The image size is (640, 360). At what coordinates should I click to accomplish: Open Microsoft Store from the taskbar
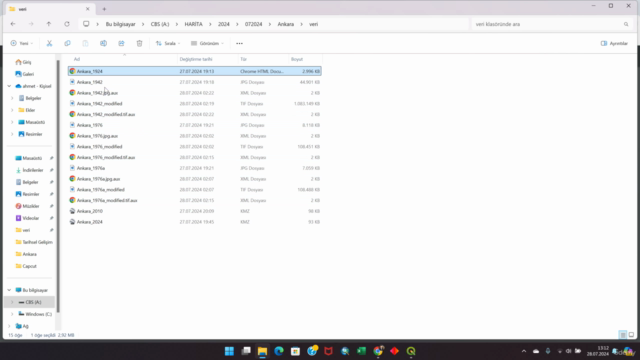pos(295,351)
